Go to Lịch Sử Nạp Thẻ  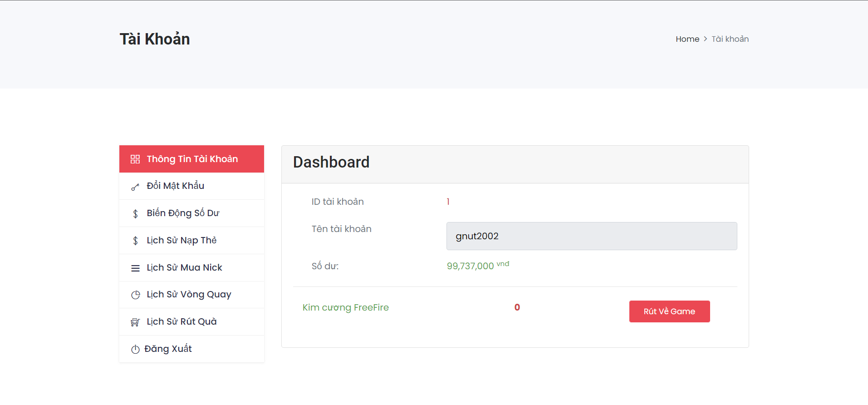pyautogui.click(x=191, y=241)
